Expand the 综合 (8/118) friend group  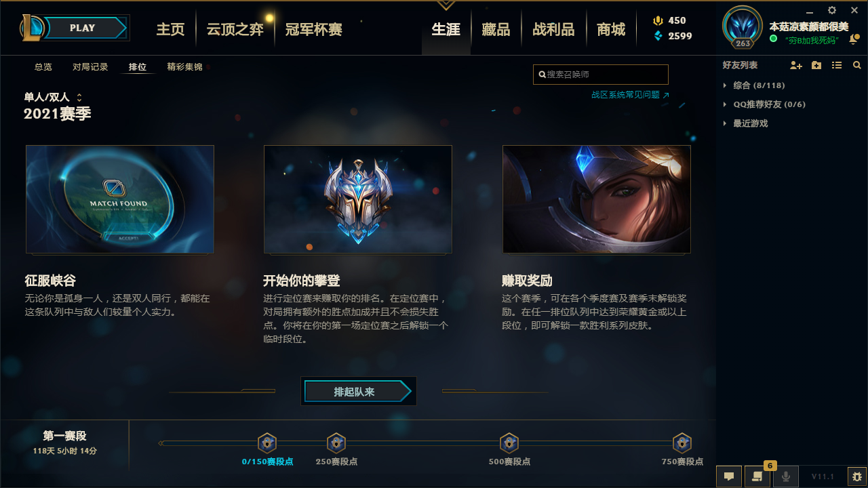pyautogui.click(x=754, y=85)
